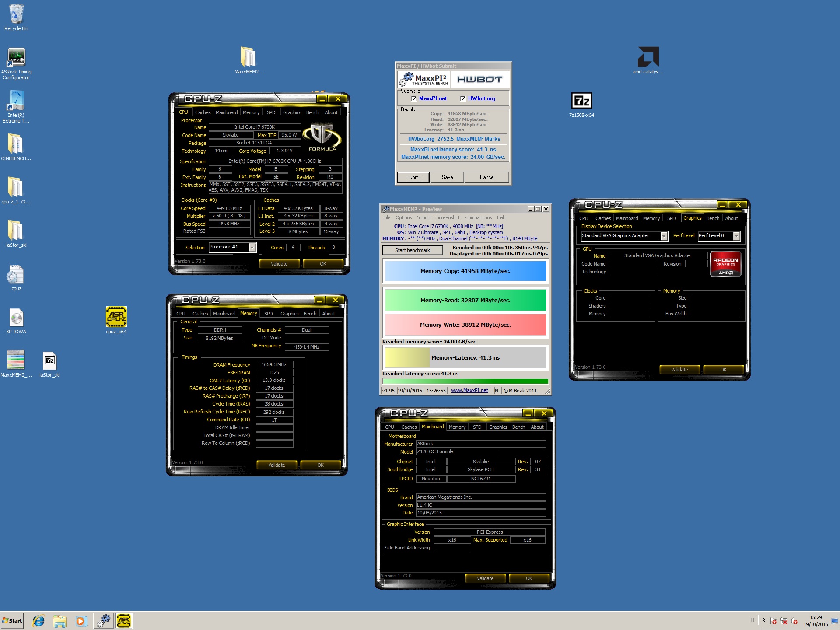The width and height of the screenshot is (840, 630).
Task: Open the File menu in MaxxMEM
Action: pos(387,217)
